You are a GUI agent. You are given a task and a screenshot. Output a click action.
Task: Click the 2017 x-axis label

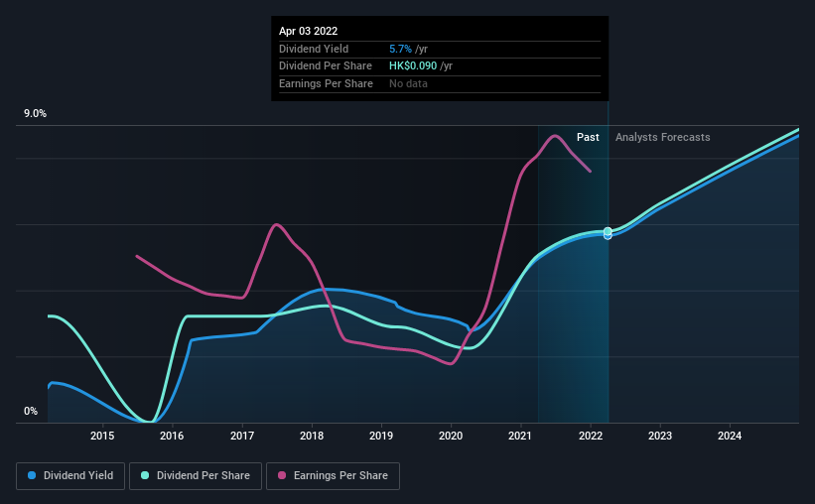coord(242,436)
